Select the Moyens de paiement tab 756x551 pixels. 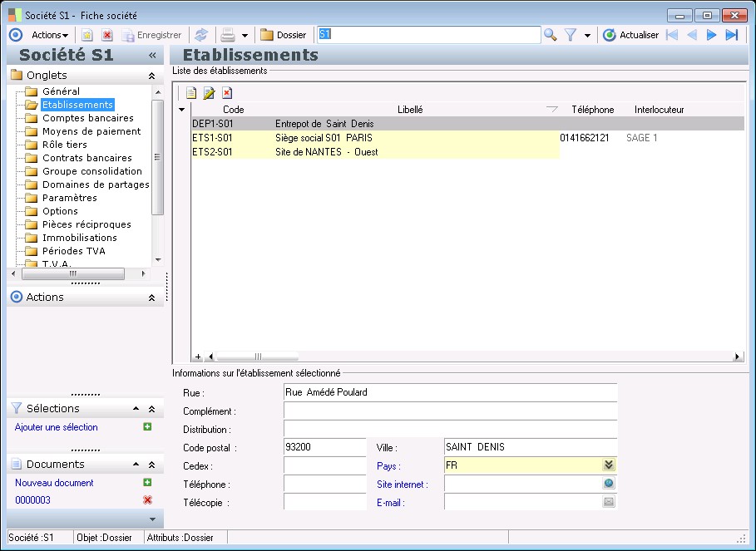tap(91, 131)
